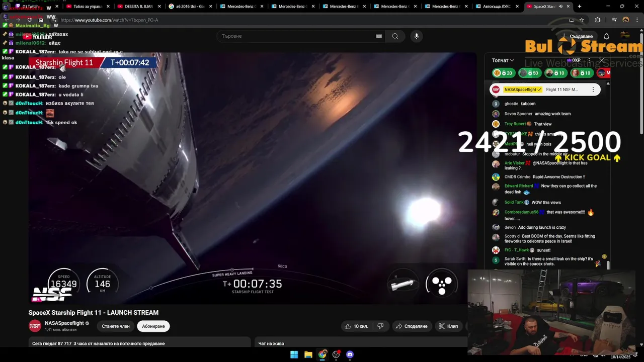
Task: Click the Клип clip scissors button
Action: click(x=448, y=326)
